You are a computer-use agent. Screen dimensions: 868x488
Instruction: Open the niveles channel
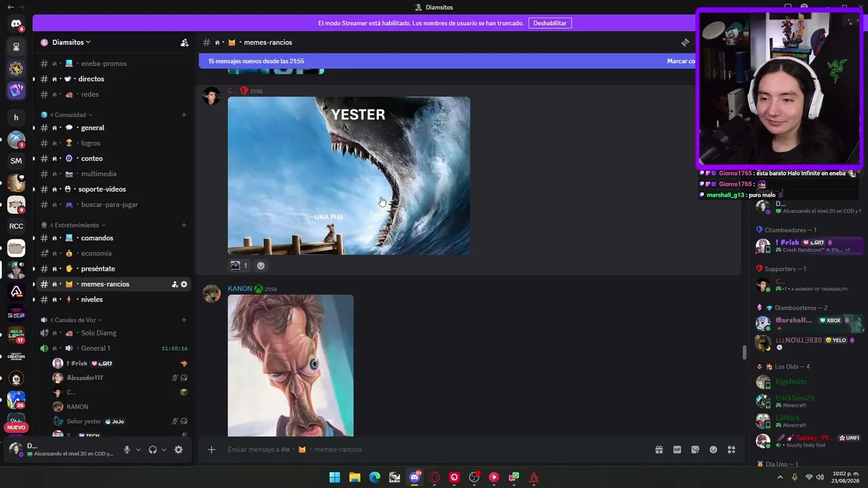click(x=114, y=300)
